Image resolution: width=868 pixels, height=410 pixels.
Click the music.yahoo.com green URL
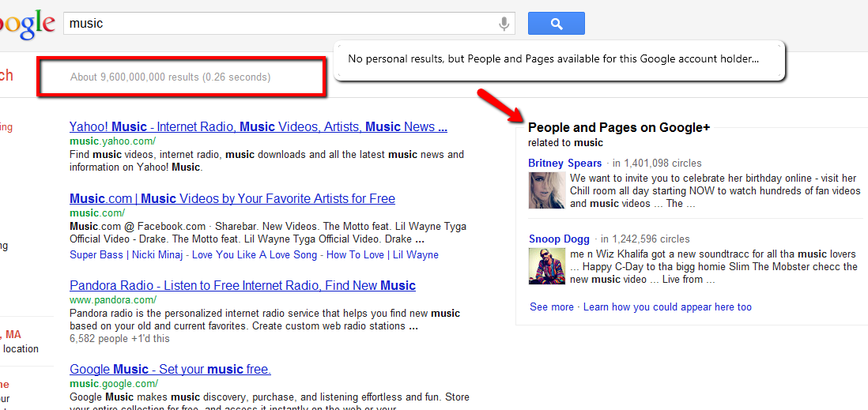pyautogui.click(x=113, y=141)
